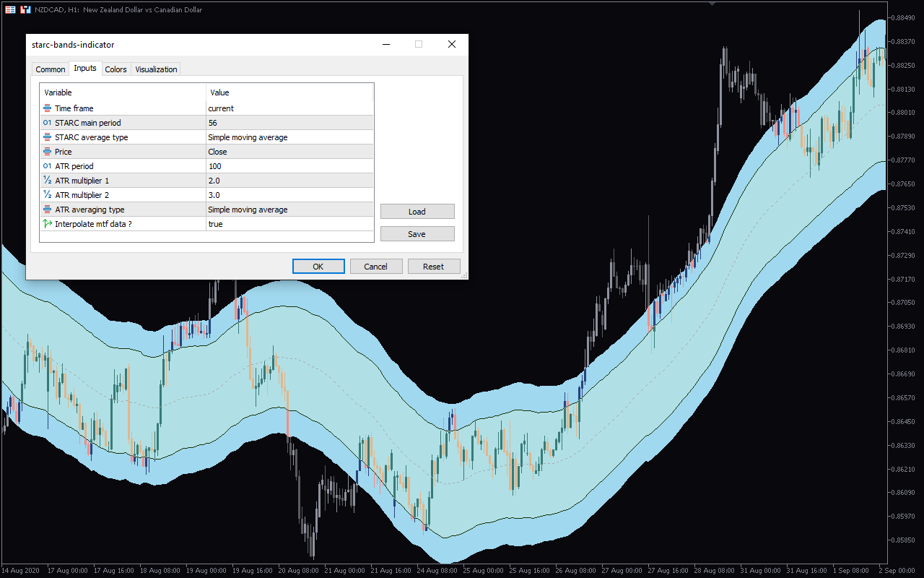Click the Cancel button
This screenshot has height=578, width=924.
click(376, 267)
